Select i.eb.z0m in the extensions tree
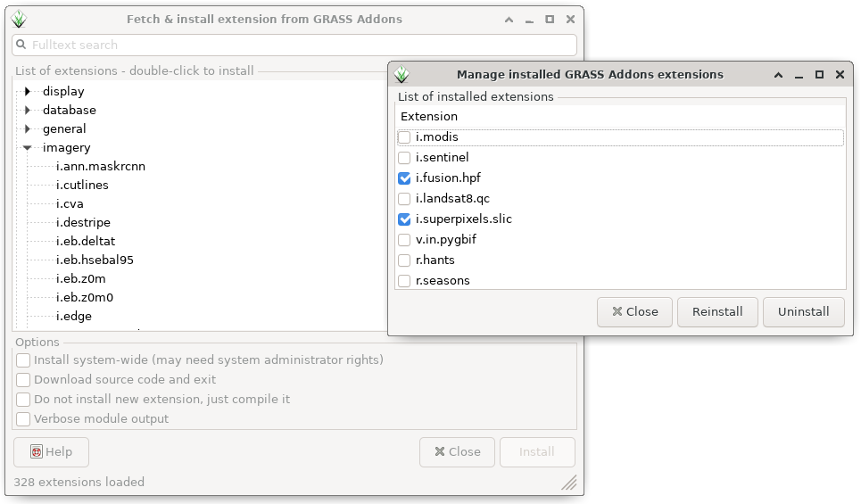The width and height of the screenshot is (861, 504). (x=80, y=278)
